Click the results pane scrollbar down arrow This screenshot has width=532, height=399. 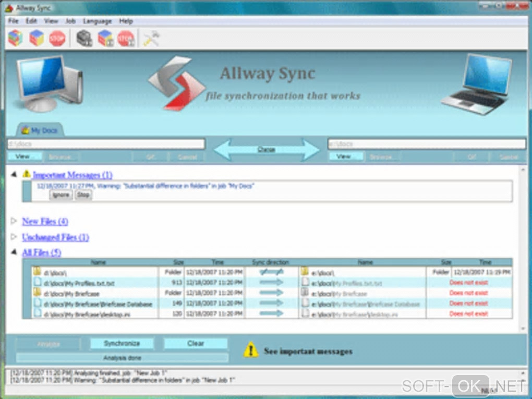pyautogui.click(x=523, y=329)
